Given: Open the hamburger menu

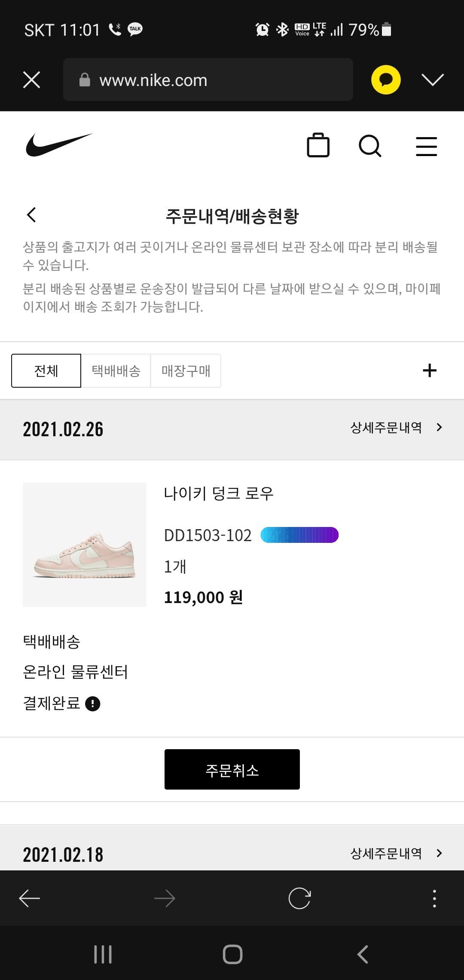Looking at the screenshot, I should coord(426,146).
